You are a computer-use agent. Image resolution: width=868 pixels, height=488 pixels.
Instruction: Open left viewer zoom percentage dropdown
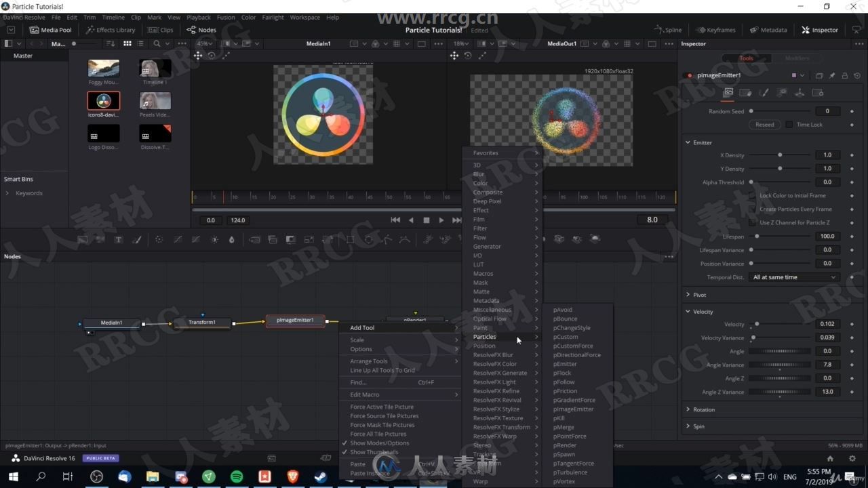tap(205, 43)
